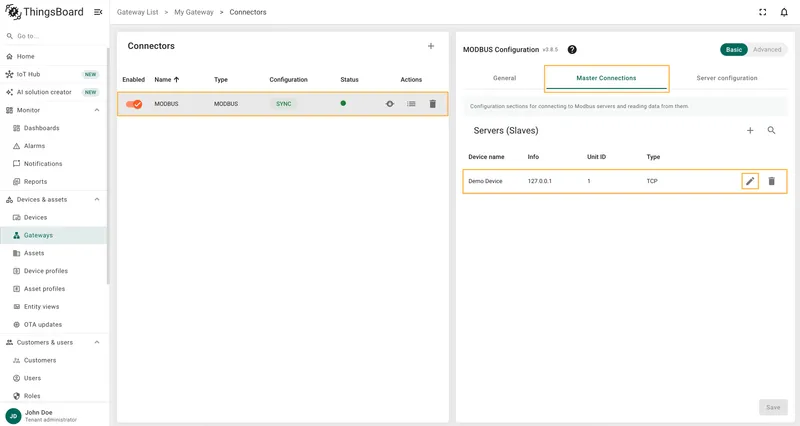Image resolution: width=800 pixels, height=426 pixels.
Task: Open Asset profiles menu item
Action: pyautogui.click(x=54, y=289)
